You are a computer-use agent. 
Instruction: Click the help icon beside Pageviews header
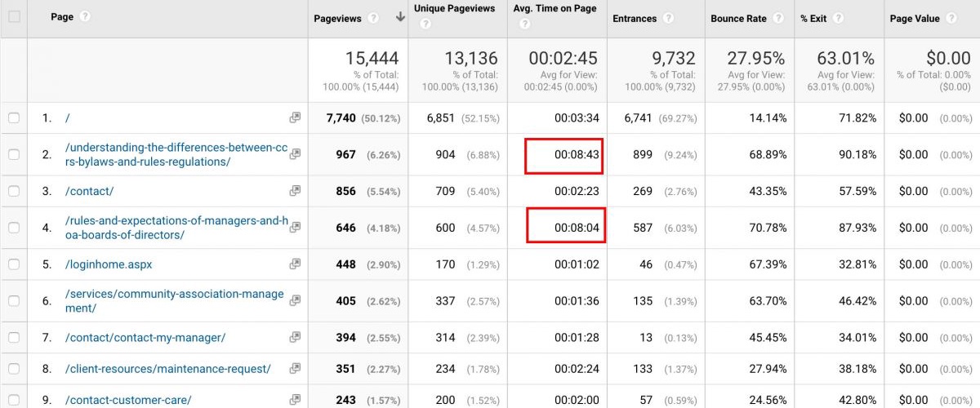click(373, 18)
